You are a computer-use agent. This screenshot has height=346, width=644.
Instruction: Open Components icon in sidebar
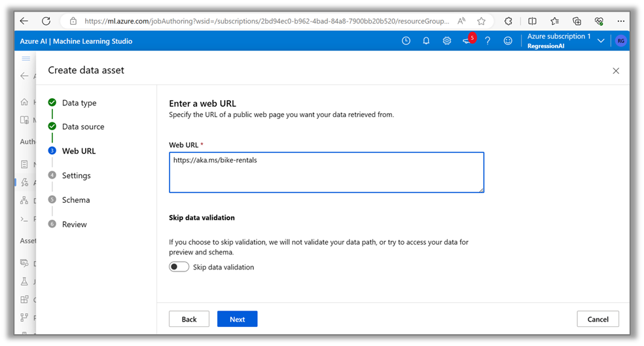click(25, 299)
